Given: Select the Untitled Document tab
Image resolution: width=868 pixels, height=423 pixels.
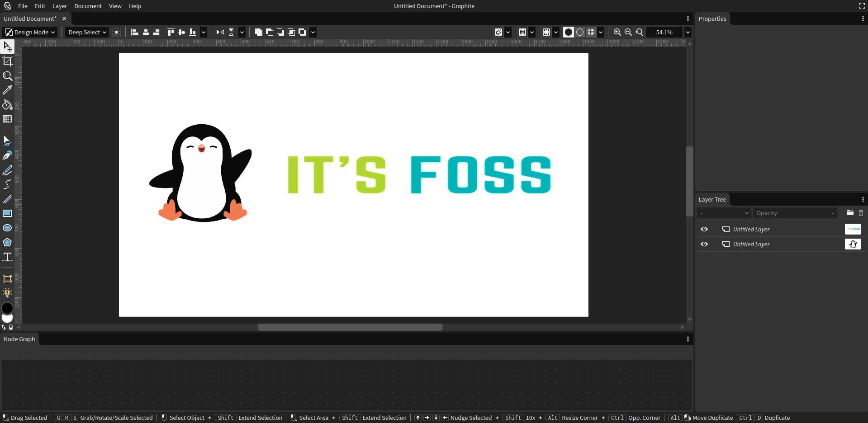Looking at the screenshot, I should [30, 19].
